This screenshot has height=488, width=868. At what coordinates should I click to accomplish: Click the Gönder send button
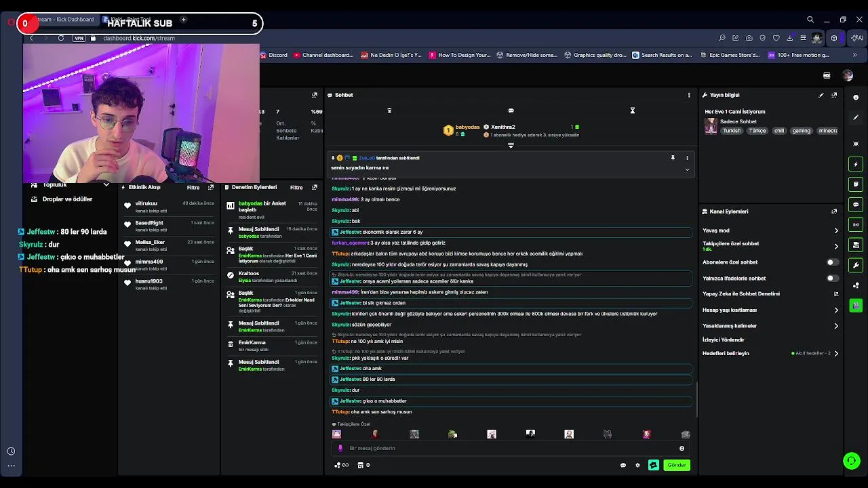677,465
